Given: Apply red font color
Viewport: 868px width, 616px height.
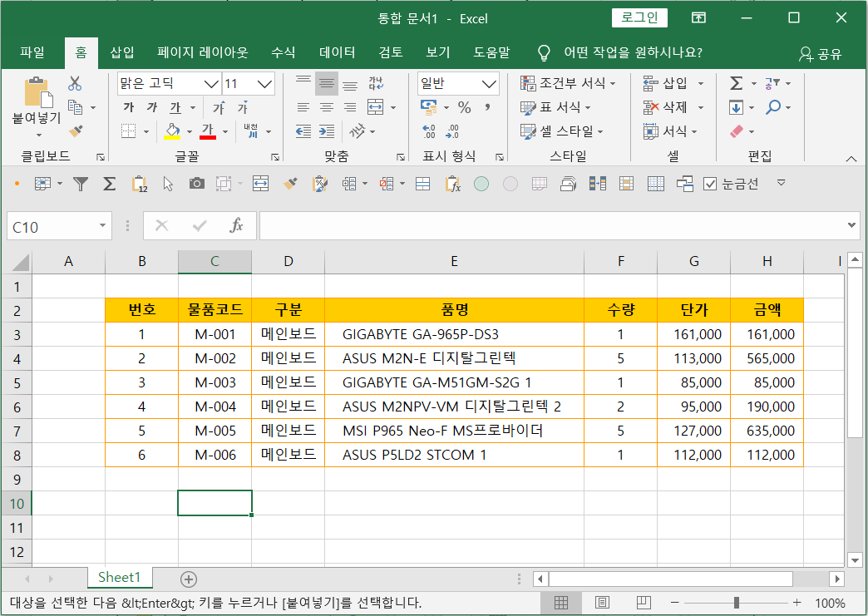Looking at the screenshot, I should pos(208,131).
